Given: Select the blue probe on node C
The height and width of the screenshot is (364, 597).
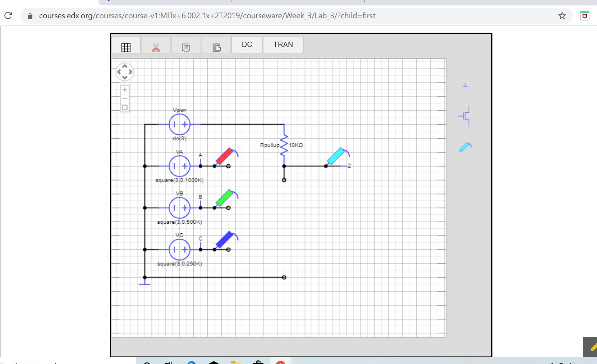Looking at the screenshot, I should [x=226, y=239].
